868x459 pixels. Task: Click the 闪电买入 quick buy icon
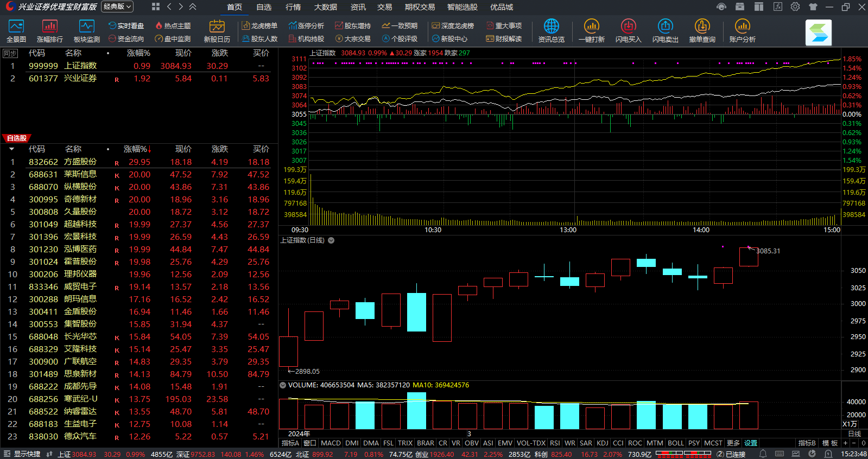628,31
